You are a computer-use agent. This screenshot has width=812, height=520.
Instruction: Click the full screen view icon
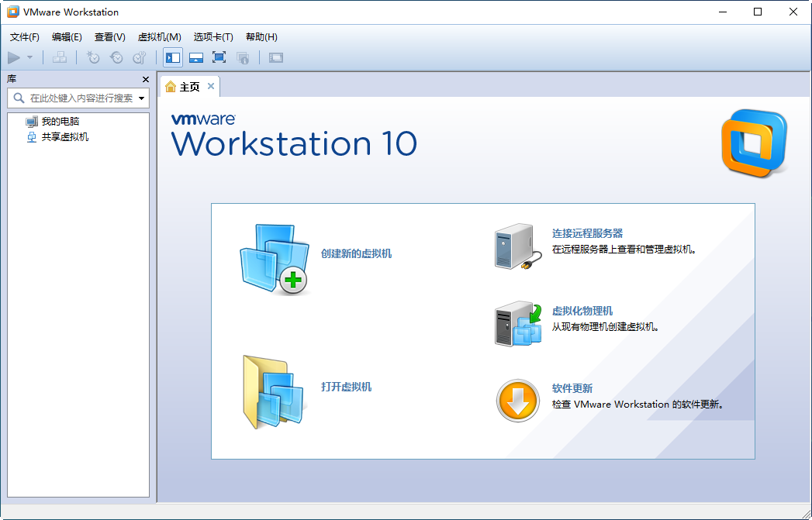219,57
